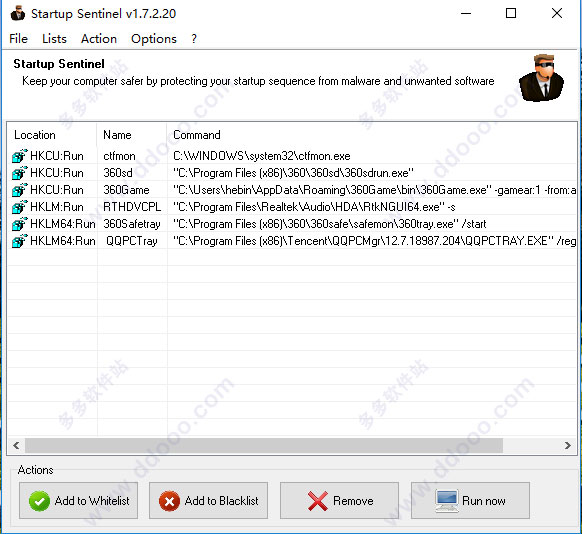Viewport: 582px width, 534px height.
Task: Minimize the Startup Sentinel window
Action: [466, 13]
